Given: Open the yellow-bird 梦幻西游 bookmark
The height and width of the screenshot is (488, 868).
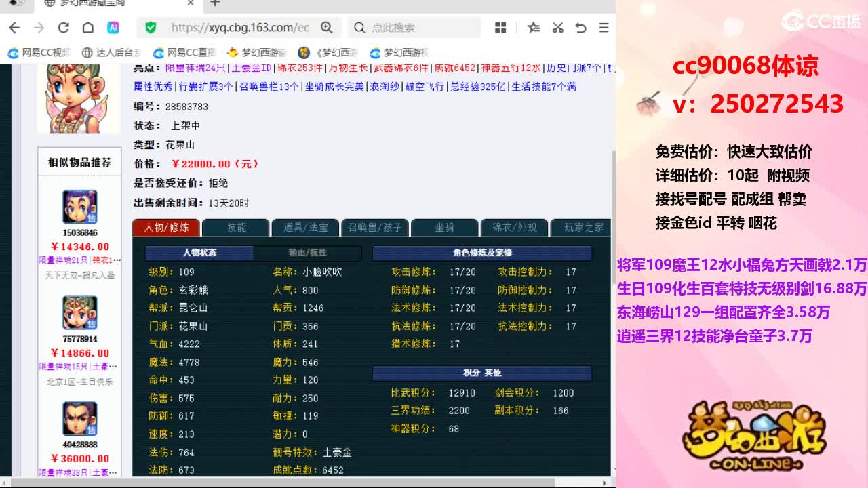Looking at the screenshot, I should pyautogui.click(x=257, y=52).
